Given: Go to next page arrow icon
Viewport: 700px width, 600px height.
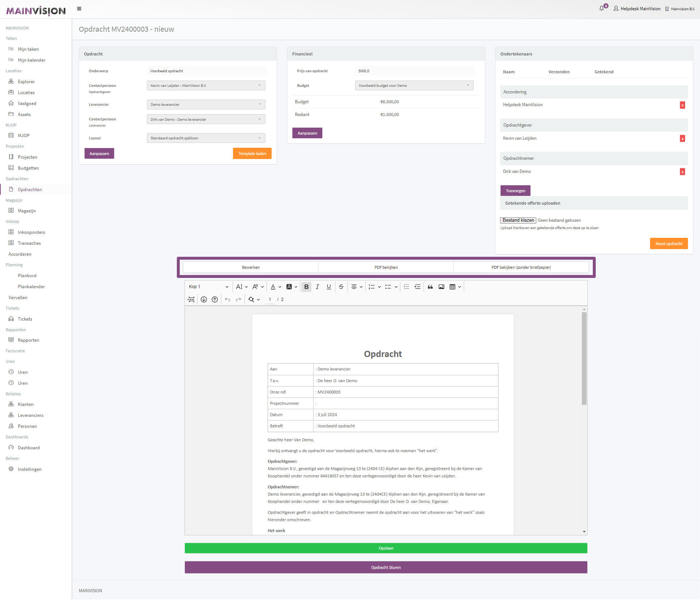Looking at the screenshot, I should (x=204, y=299).
